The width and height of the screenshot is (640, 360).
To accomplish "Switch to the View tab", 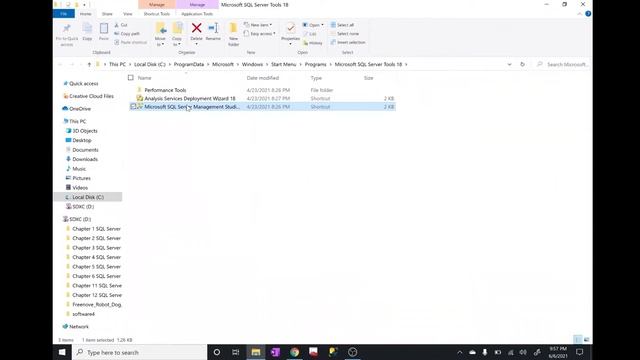I will (127, 14).
